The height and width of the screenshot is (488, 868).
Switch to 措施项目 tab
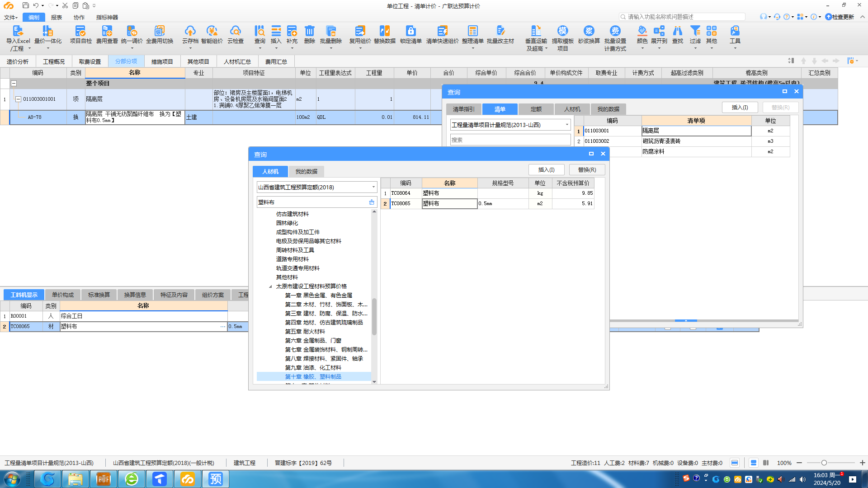tap(162, 61)
